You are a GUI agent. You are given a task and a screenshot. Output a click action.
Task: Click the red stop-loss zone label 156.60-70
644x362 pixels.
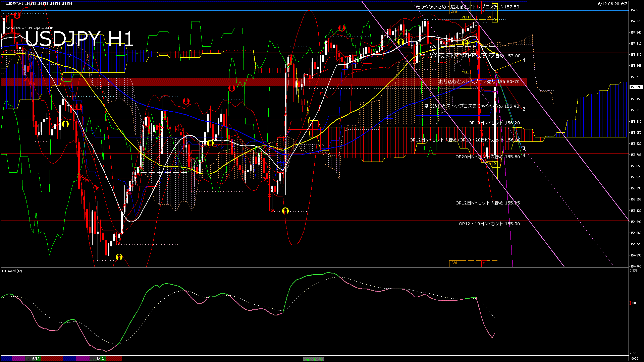[479, 82]
